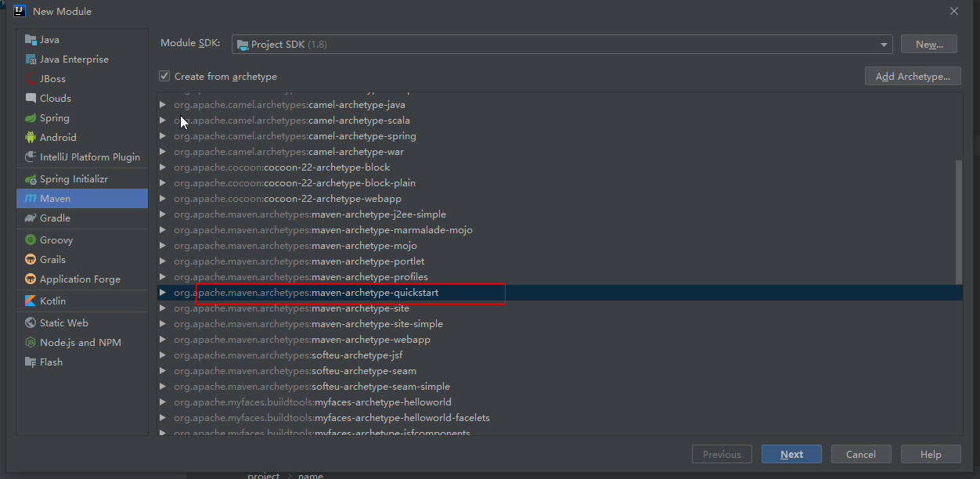Screen dimensions: 980x479
Task: Select maven-archetype-mojo row
Action: [x=560, y=246]
